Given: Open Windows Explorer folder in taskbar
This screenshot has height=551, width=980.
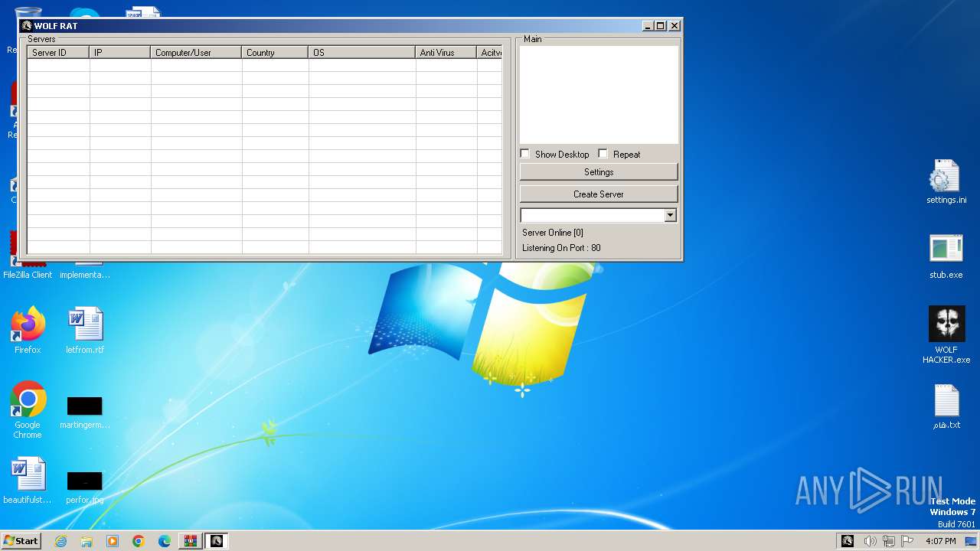Looking at the screenshot, I should [x=87, y=541].
